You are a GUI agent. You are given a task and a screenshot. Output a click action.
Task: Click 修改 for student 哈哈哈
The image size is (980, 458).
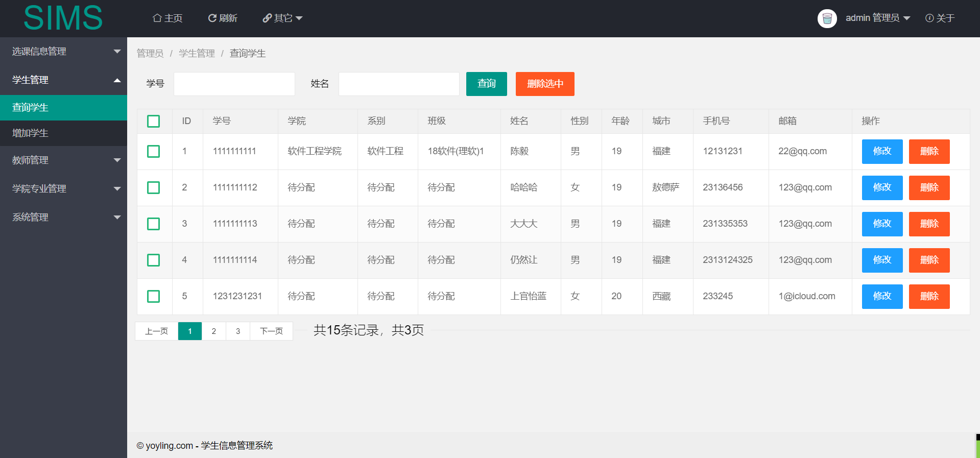coord(882,187)
